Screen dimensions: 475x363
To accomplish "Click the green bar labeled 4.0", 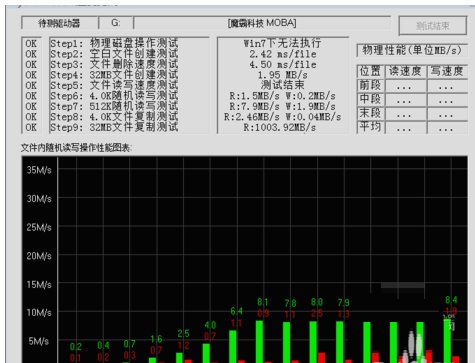I will (206, 353).
